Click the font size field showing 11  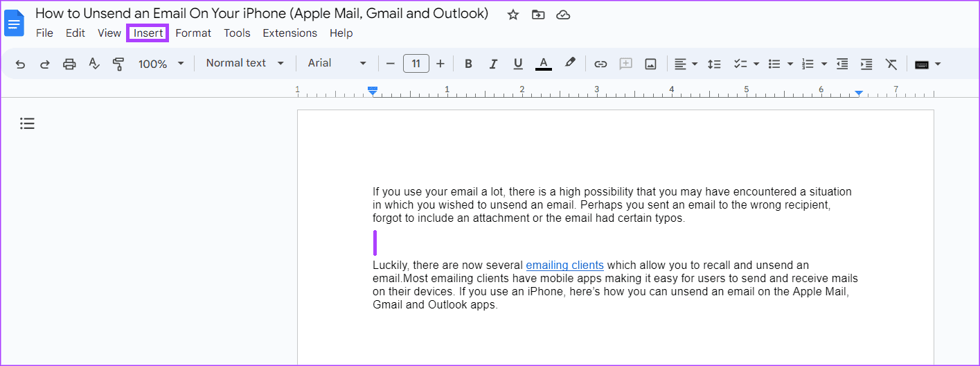(x=416, y=64)
